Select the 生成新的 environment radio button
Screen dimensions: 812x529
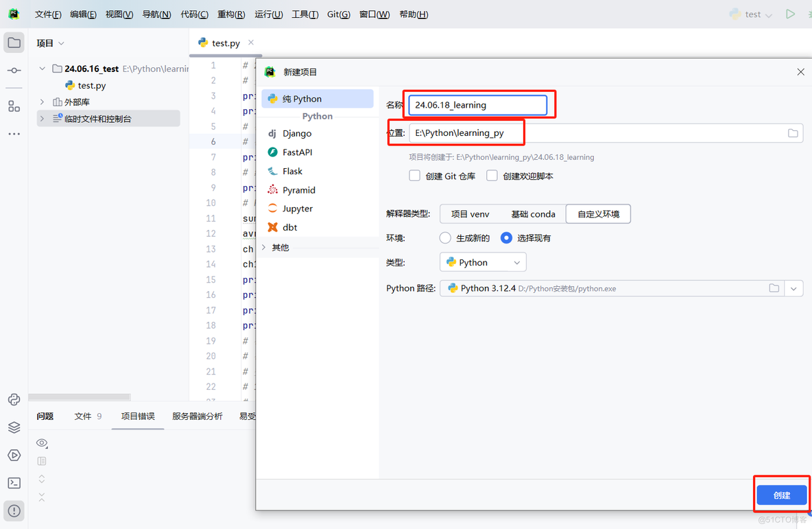(x=445, y=237)
